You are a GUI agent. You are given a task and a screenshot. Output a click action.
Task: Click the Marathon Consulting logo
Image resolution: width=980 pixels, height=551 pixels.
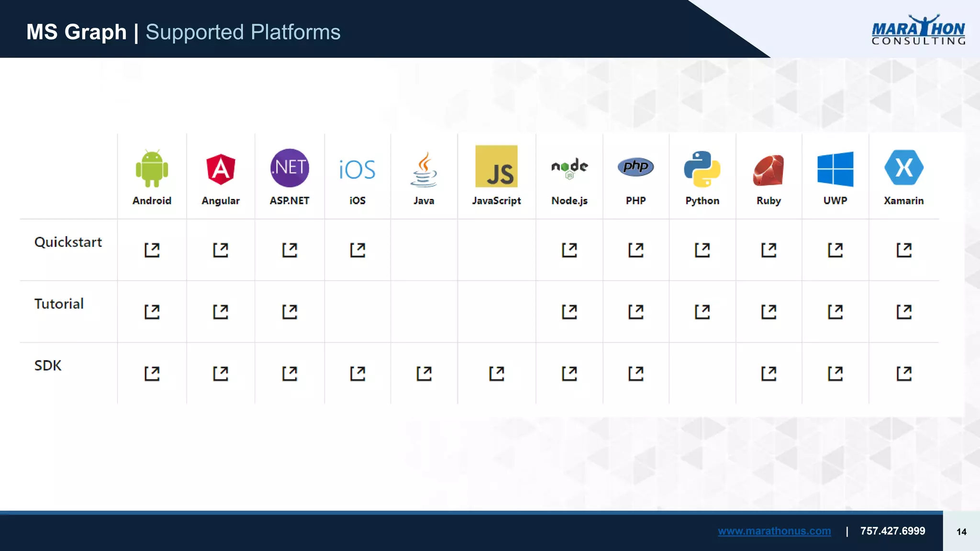point(918,30)
